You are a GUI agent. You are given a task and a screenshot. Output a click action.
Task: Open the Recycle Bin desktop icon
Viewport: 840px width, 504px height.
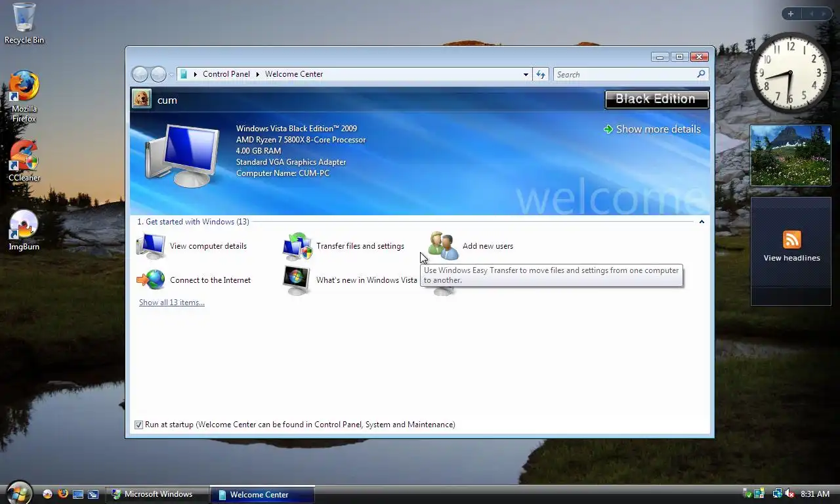[24, 23]
